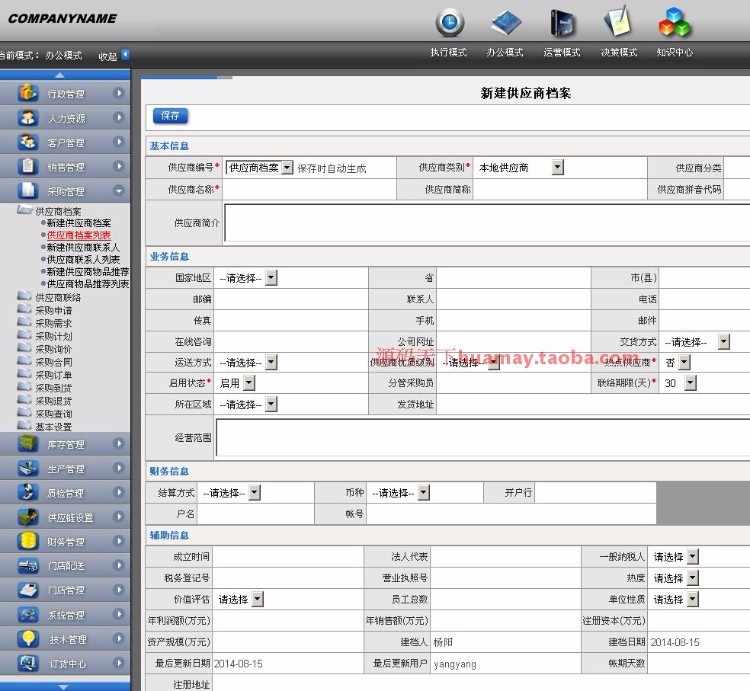Open 知识中心 colored cubes icon
This screenshot has width=750, height=691.
point(674,22)
